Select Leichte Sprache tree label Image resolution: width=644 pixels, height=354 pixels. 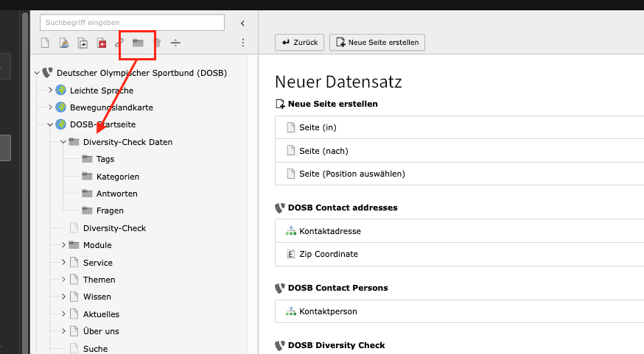point(102,91)
